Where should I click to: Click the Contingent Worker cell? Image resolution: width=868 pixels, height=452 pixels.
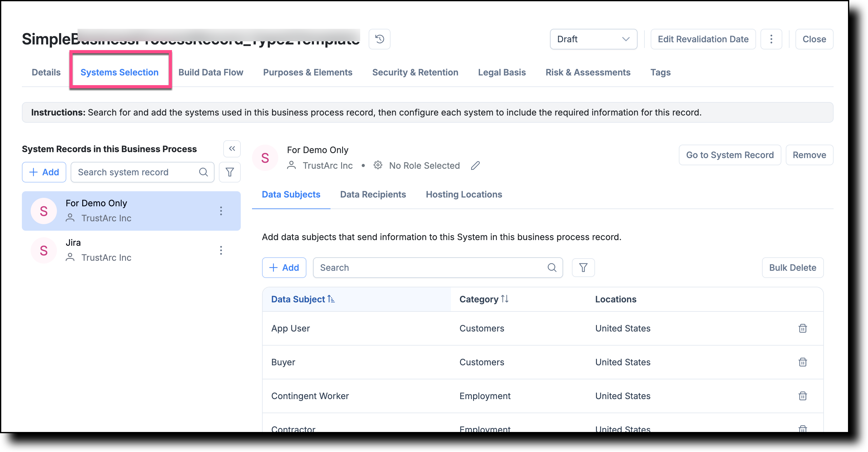point(310,396)
